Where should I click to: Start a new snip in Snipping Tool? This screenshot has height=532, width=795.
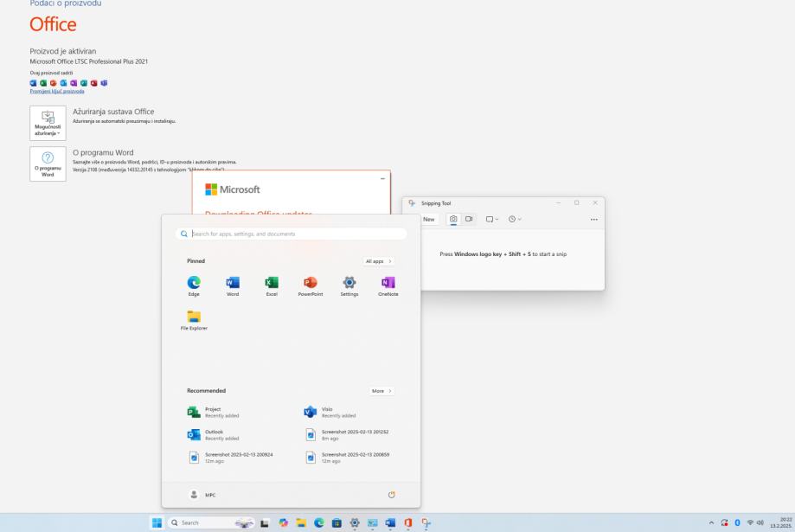[x=429, y=219]
